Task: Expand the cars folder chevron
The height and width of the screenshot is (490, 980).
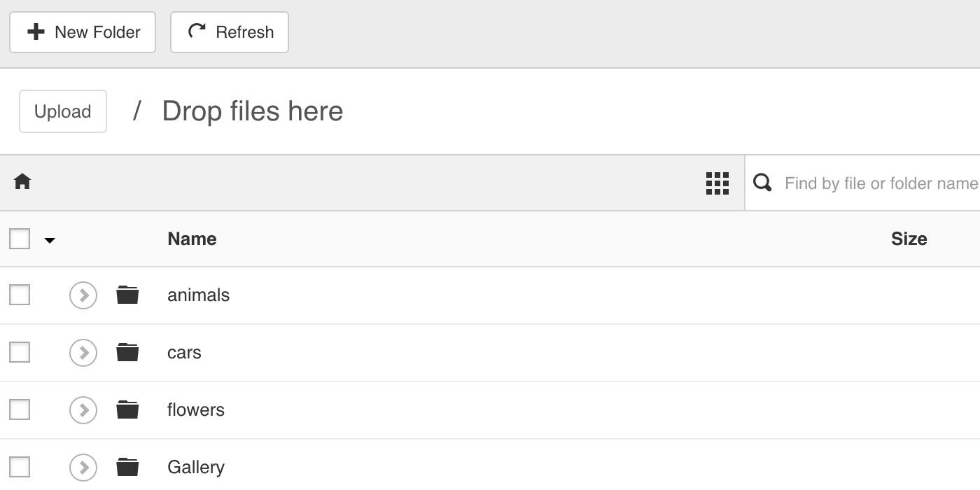Action: 83,352
